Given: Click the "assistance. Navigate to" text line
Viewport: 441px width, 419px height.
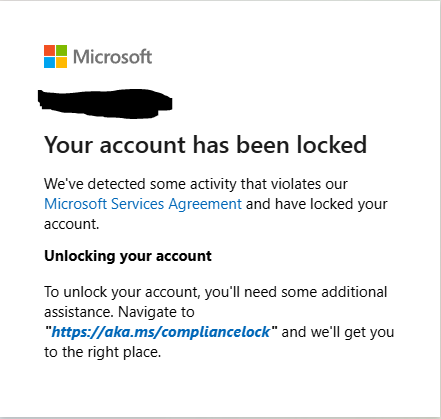Looking at the screenshot, I should (119, 312).
